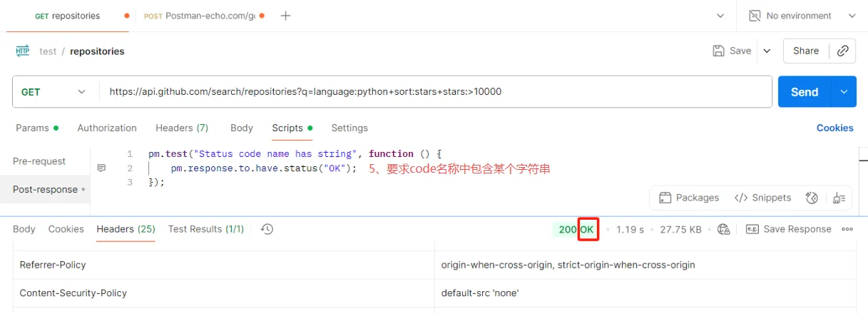Open the Cookies link beside Settings
This screenshot has width=868, height=314.
(x=834, y=128)
